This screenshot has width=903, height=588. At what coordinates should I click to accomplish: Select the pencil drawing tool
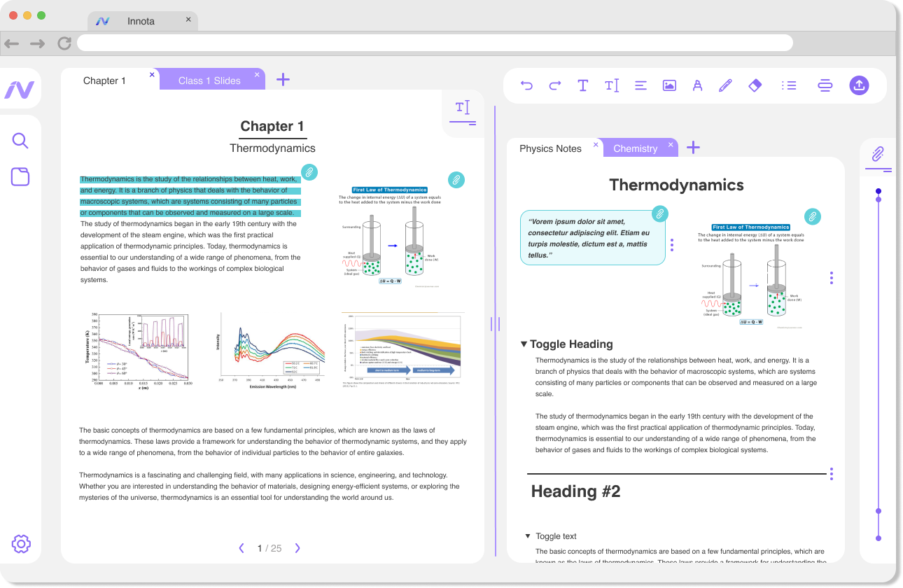[725, 85]
